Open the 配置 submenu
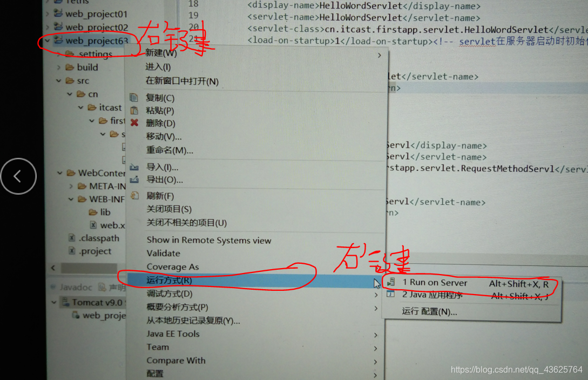Image resolution: width=588 pixels, height=380 pixels. 255,374
